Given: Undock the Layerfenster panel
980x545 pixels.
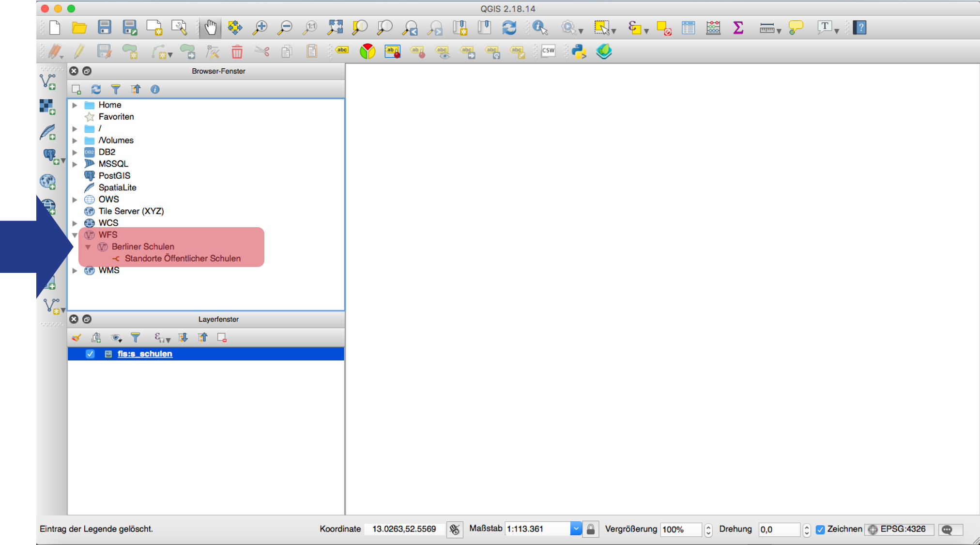Looking at the screenshot, I should [x=87, y=319].
